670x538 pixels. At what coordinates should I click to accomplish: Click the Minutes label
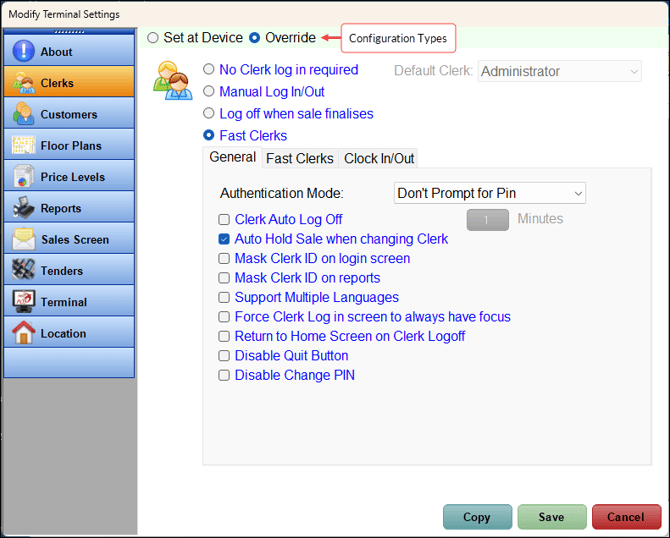[x=540, y=219]
